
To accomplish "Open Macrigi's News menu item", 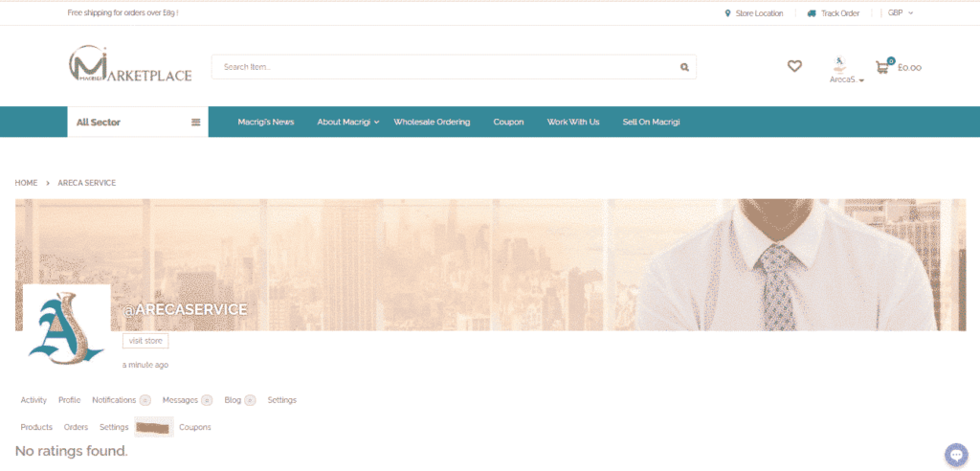I will click(266, 122).
